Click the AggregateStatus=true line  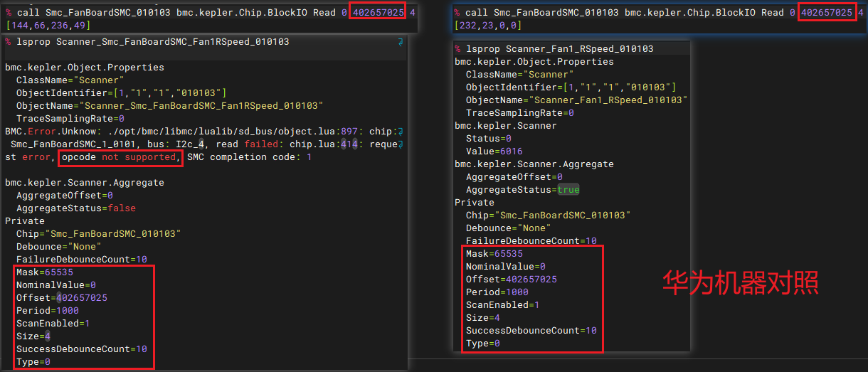(x=522, y=190)
